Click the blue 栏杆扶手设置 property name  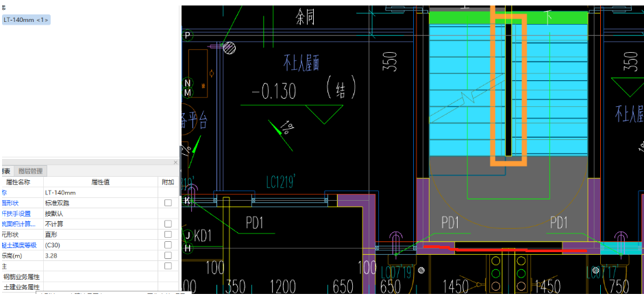pyautogui.click(x=16, y=214)
